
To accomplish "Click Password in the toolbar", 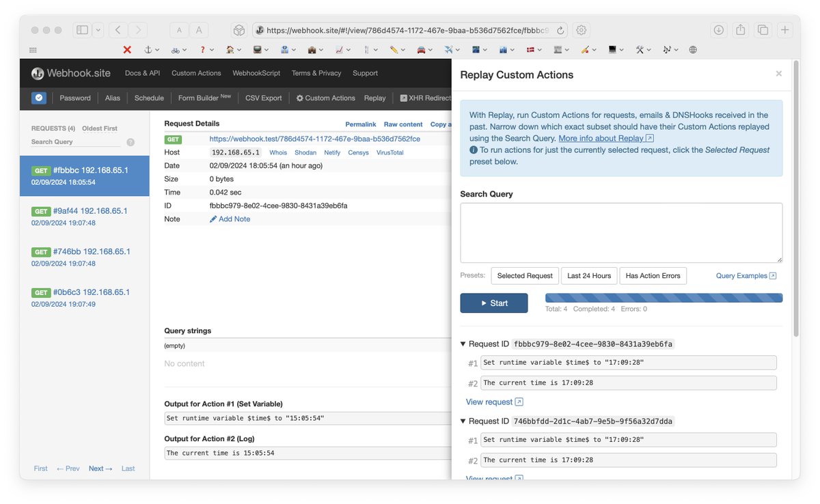I will click(x=75, y=98).
